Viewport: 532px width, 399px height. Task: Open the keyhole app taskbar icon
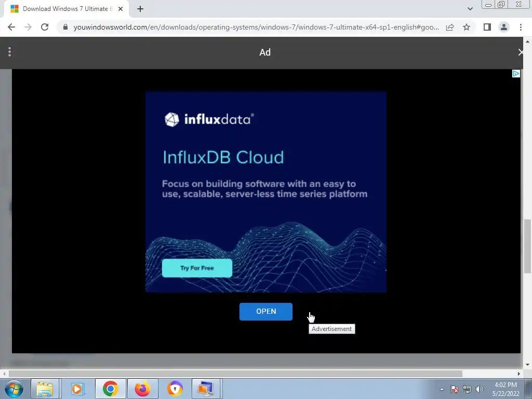click(175, 389)
